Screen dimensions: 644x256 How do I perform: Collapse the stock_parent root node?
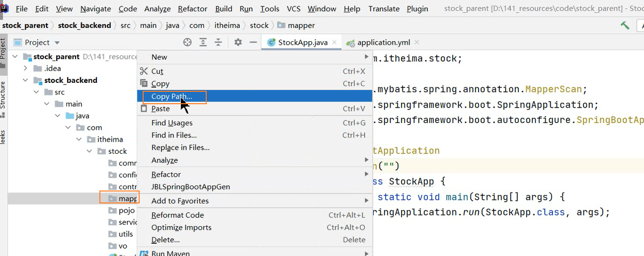tap(15, 57)
